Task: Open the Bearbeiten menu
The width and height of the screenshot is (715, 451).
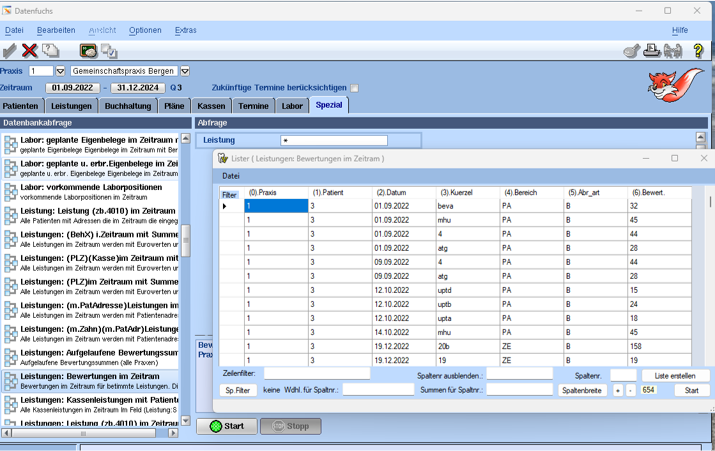Action: (x=56, y=30)
